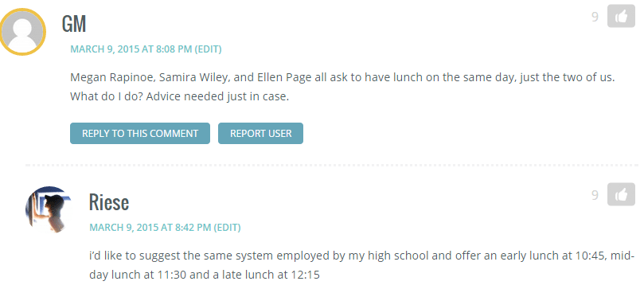
Task: Click the 'day lunch at 11:30' reply line
Action: pyautogui.click(x=204, y=275)
